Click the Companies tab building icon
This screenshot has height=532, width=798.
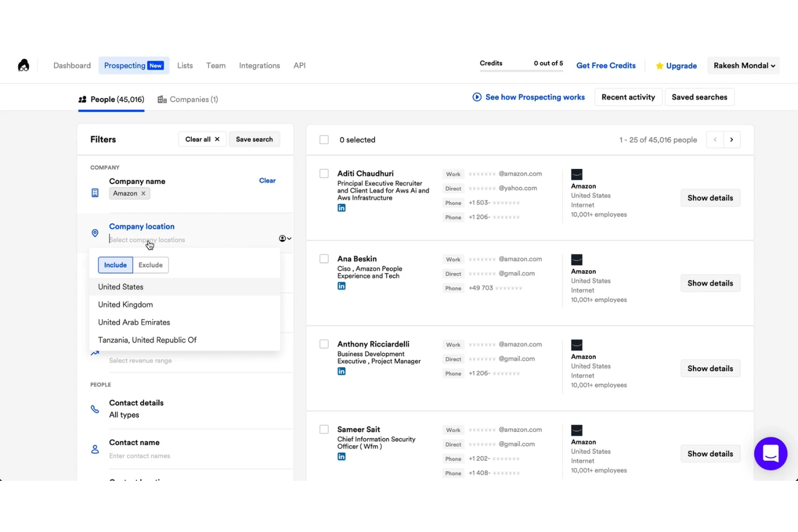[x=162, y=99]
